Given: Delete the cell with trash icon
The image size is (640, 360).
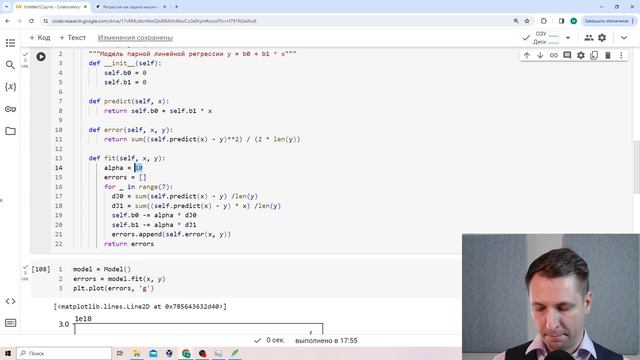Looking at the screenshot, I should click(608, 55).
